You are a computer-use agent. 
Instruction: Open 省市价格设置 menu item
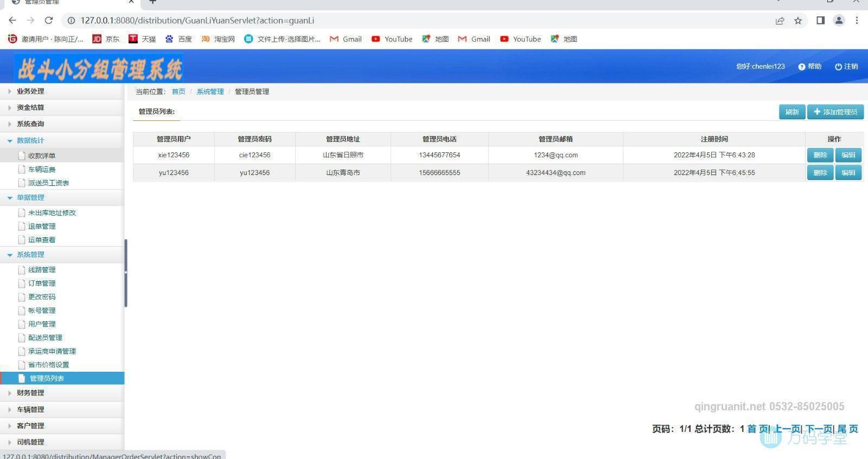coord(48,364)
